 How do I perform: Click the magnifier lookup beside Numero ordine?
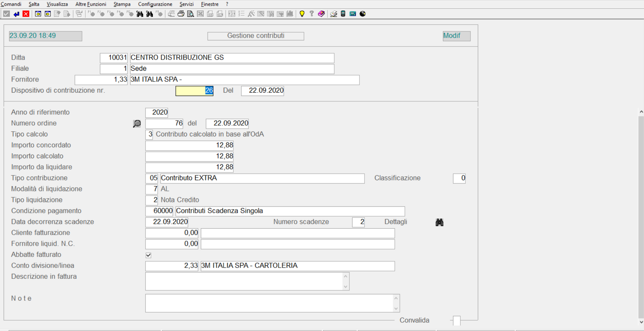click(x=137, y=124)
